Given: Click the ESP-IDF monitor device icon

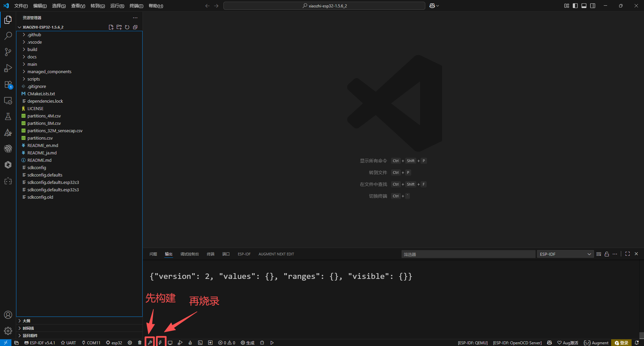Looking at the screenshot, I should click(170, 343).
